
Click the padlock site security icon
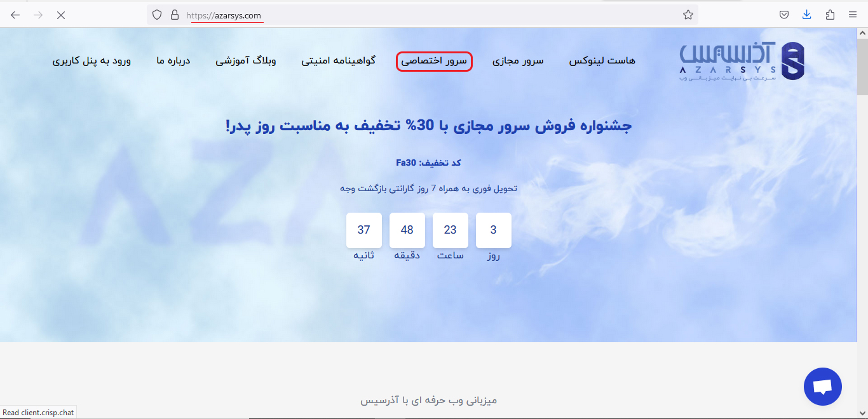point(175,15)
